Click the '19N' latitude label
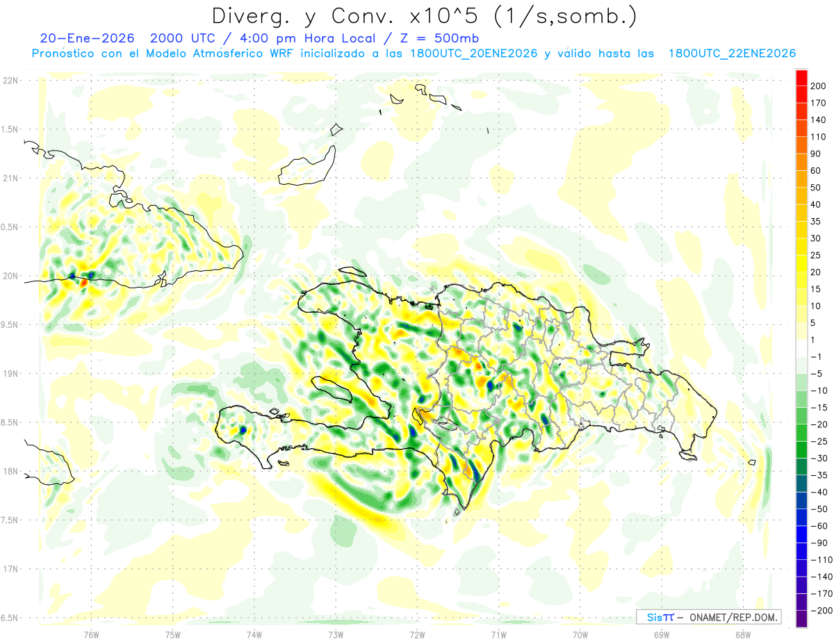 coord(10,373)
